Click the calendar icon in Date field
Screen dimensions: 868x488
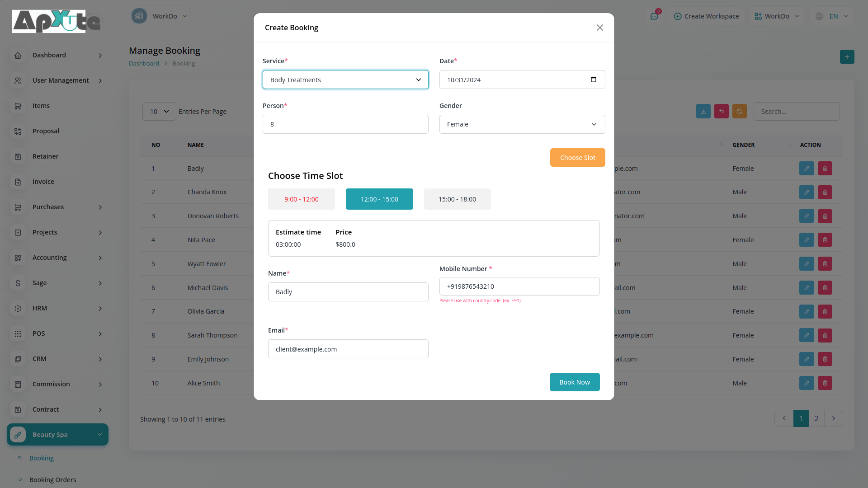pos(594,80)
